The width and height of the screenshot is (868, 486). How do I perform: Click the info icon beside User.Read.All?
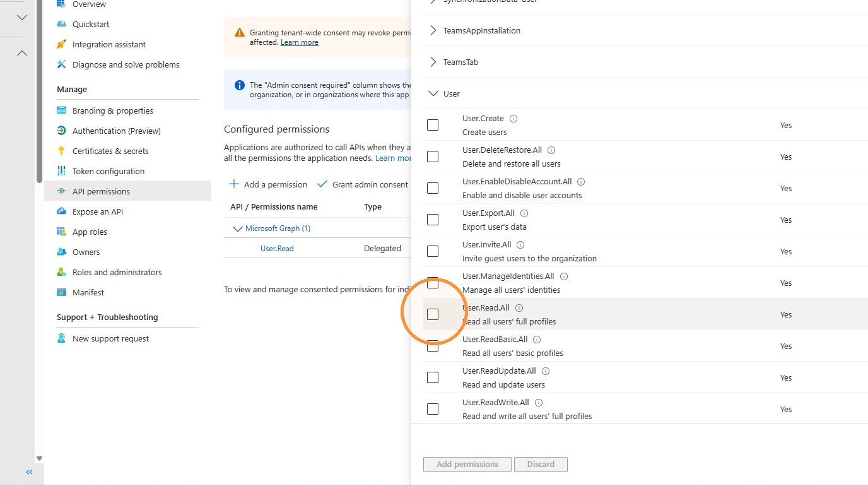tap(519, 308)
